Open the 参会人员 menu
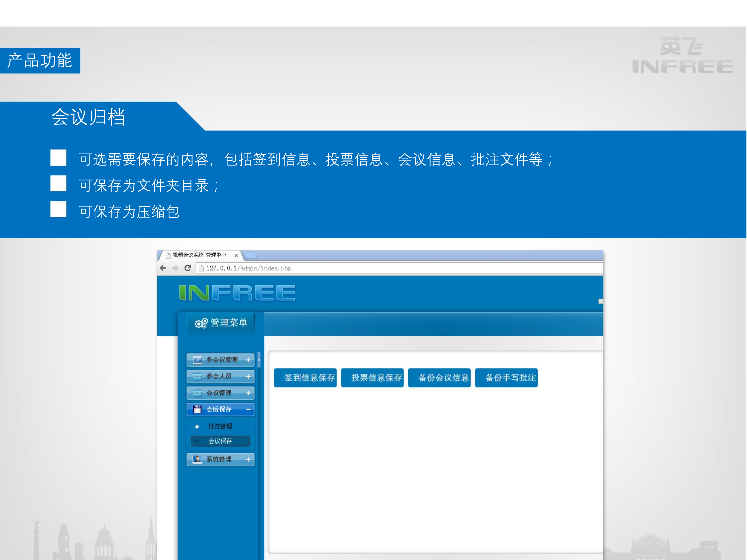 (x=221, y=376)
